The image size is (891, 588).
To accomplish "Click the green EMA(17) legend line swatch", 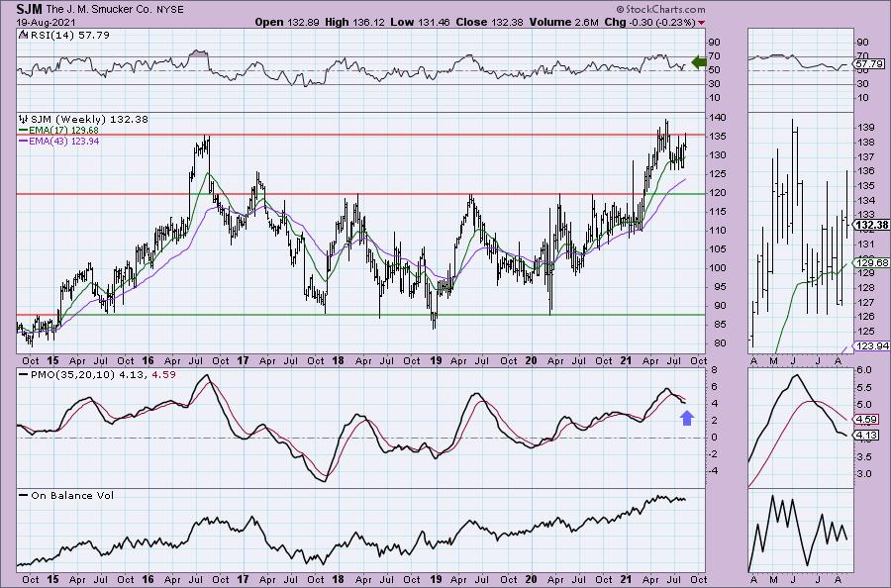I will [23, 130].
